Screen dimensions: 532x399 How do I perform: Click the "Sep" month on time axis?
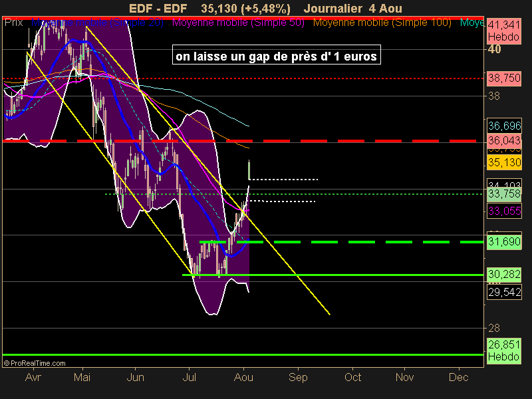tap(298, 377)
